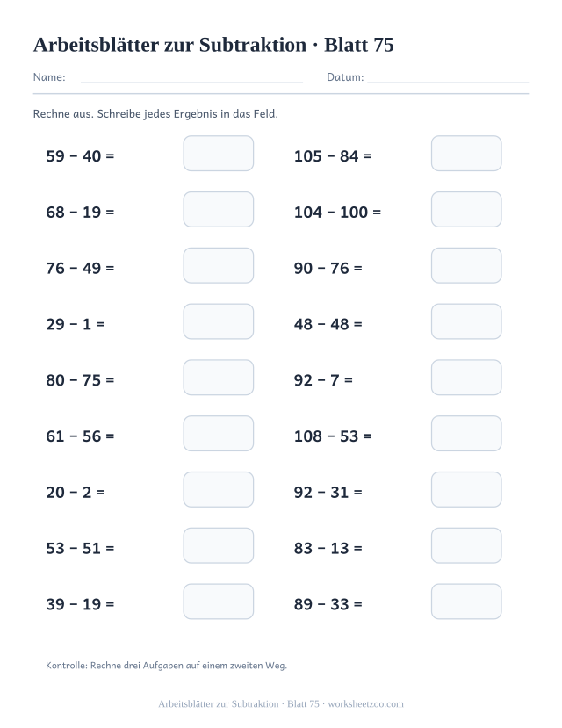Select answer box for 92 − 31

click(466, 490)
